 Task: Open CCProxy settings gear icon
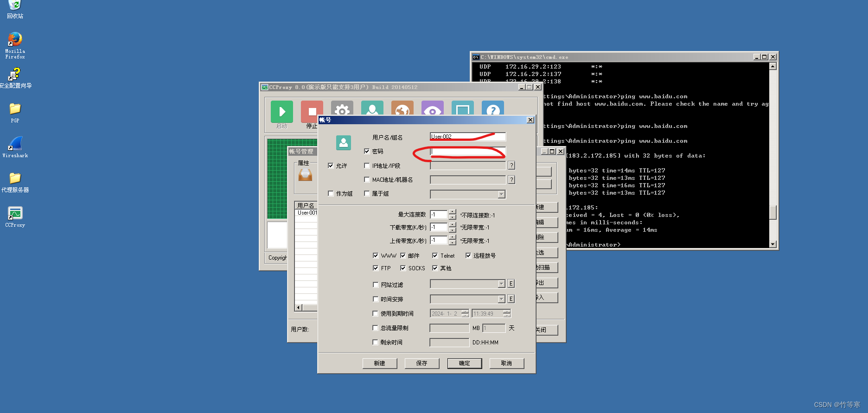click(x=342, y=108)
